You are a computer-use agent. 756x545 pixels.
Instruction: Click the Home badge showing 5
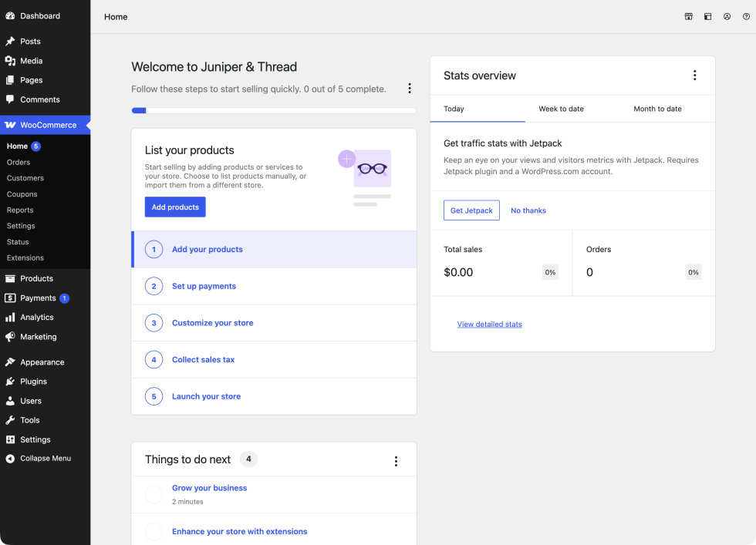pos(35,146)
